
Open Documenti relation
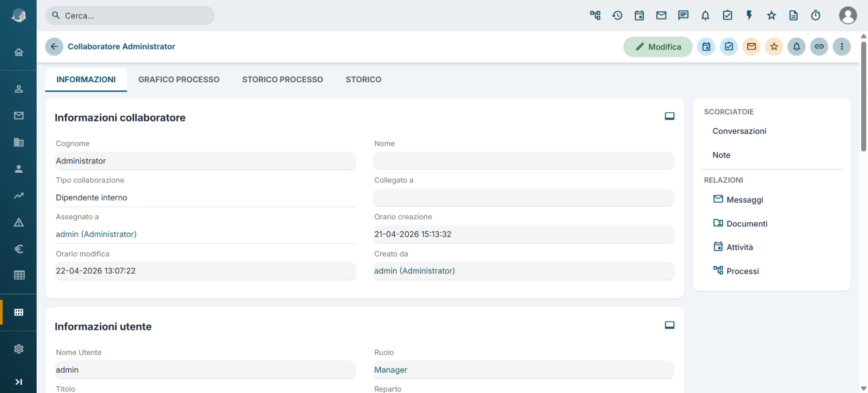740,223
